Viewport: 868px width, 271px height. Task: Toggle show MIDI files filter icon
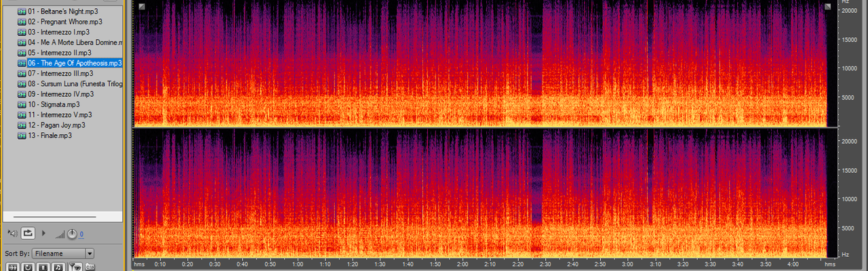(58, 267)
